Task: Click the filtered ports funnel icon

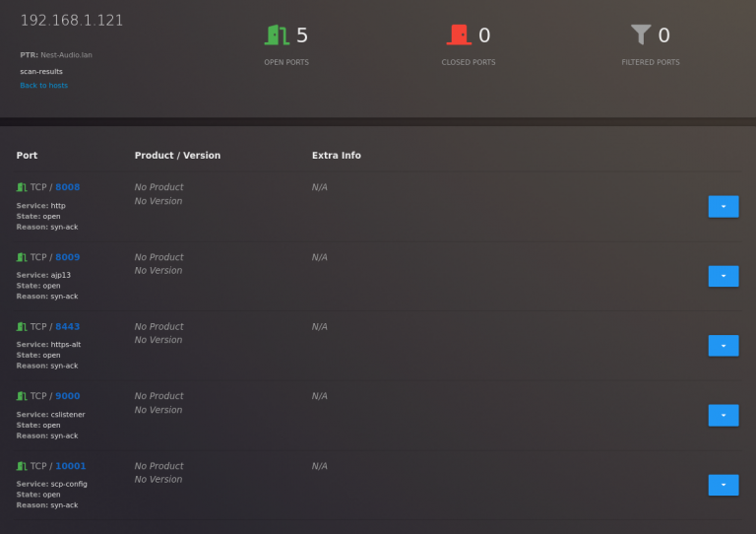Action: coord(641,35)
